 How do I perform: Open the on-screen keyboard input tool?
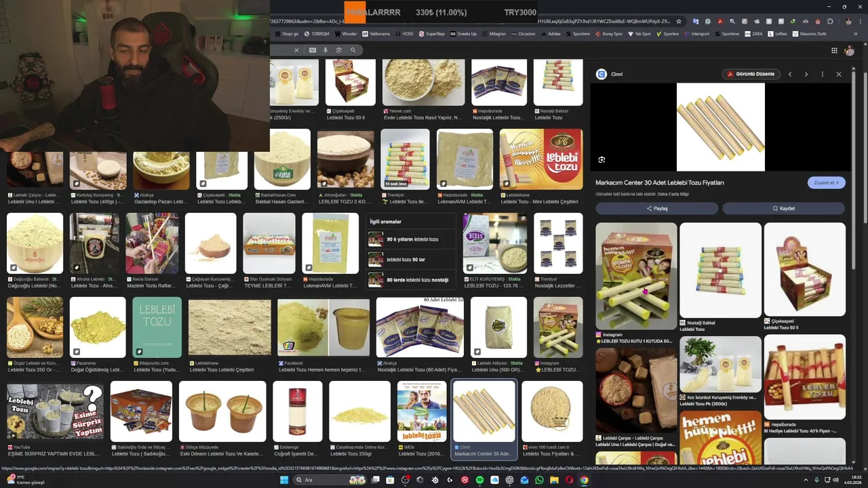pyautogui.click(x=313, y=50)
